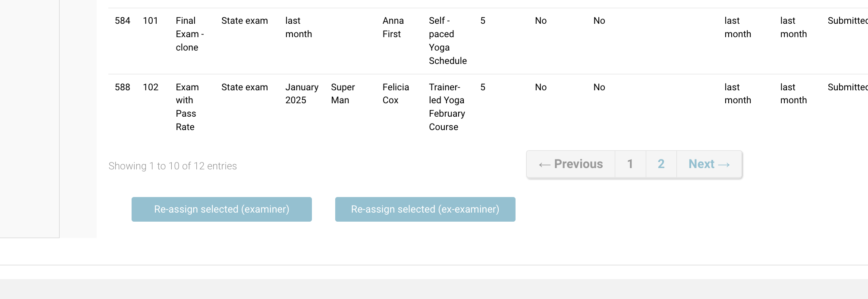The width and height of the screenshot is (868, 299).
Task: Select the Exam with Pass Rate cell
Action: point(187,107)
